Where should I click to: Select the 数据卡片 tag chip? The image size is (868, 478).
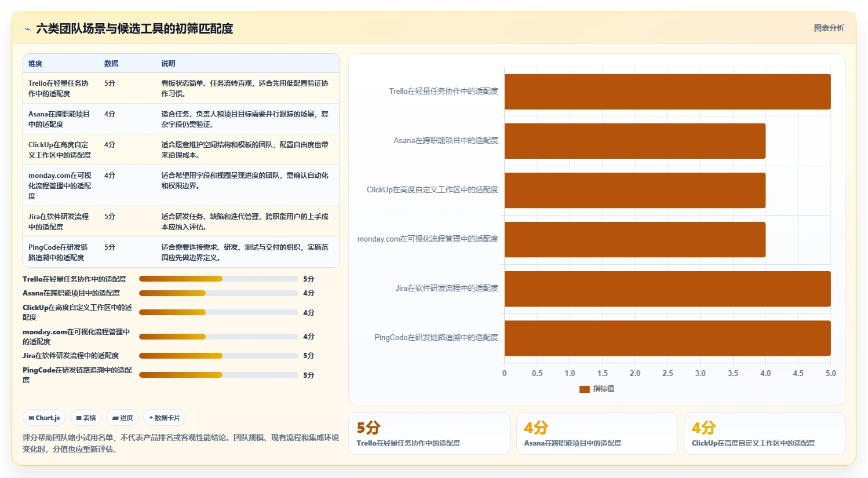tap(165, 418)
